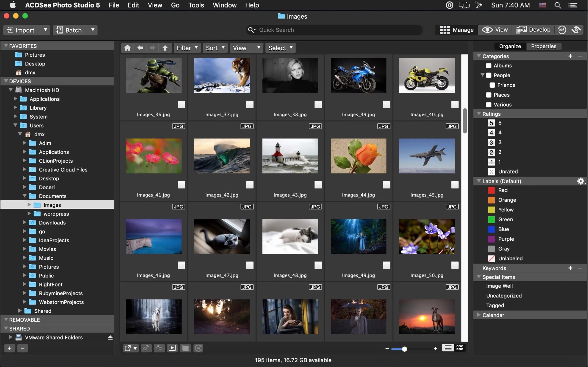This screenshot has width=588, height=367.
Task: Eject VMware Shared Folders
Action: pyautogui.click(x=110, y=337)
